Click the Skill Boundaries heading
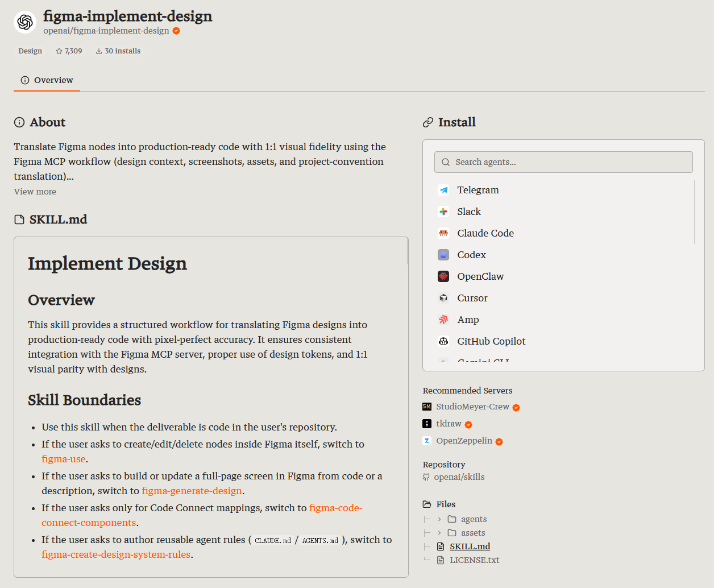 pyautogui.click(x=84, y=400)
